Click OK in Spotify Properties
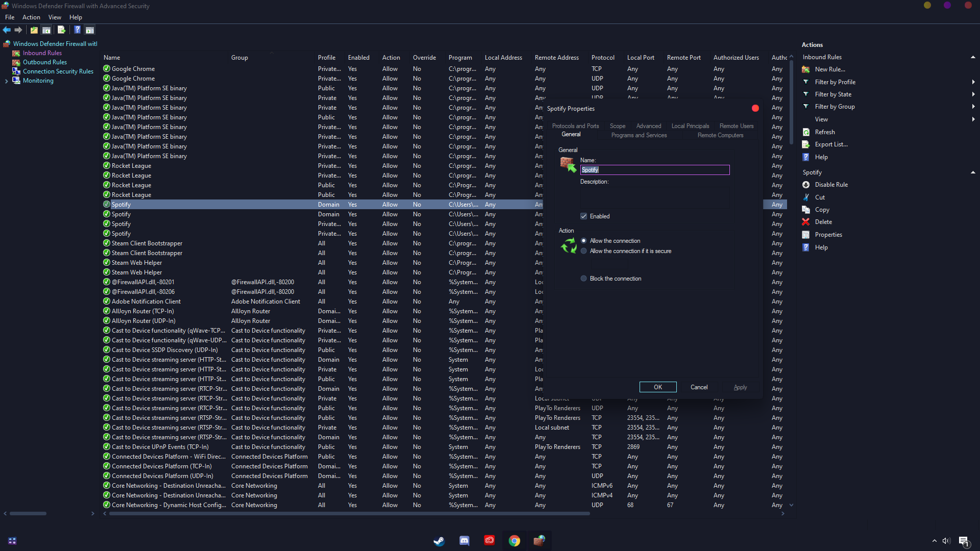The width and height of the screenshot is (980, 551). [658, 387]
